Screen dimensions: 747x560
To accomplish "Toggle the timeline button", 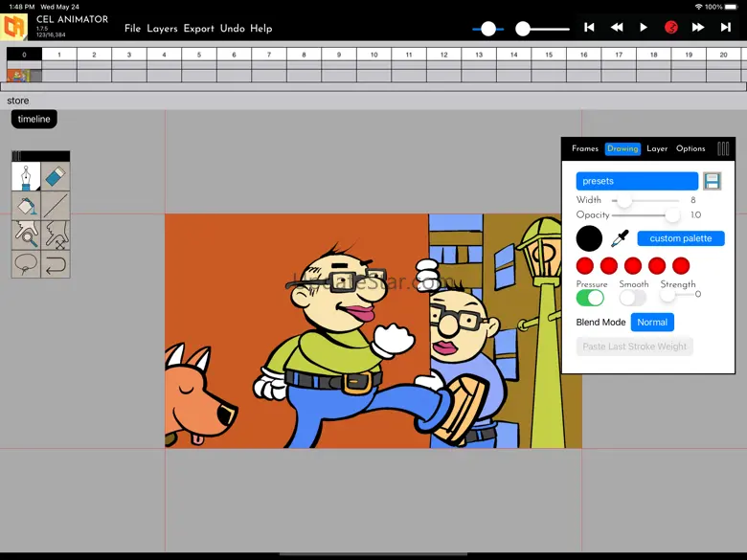I will pyautogui.click(x=34, y=119).
